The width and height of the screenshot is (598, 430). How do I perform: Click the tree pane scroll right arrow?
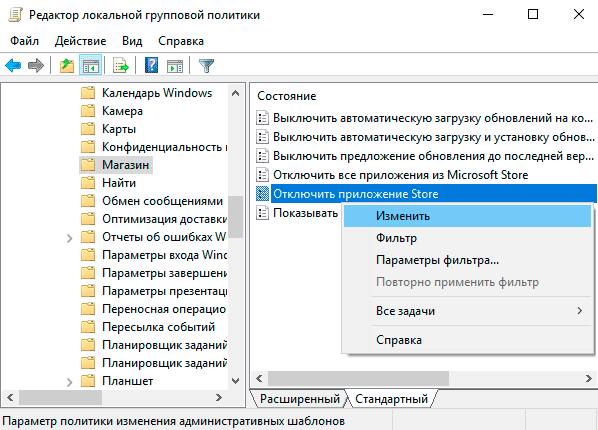click(219, 398)
